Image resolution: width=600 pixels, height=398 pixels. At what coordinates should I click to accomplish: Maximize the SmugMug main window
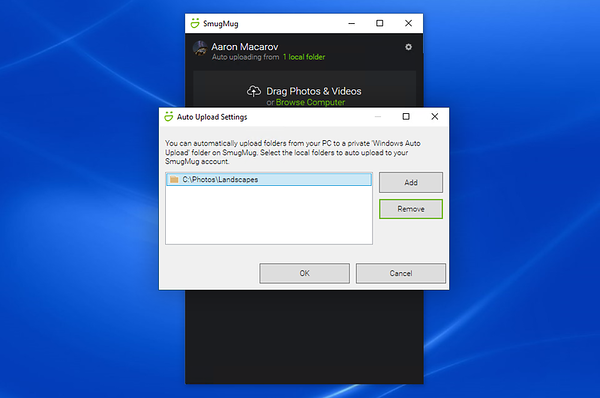[380, 23]
